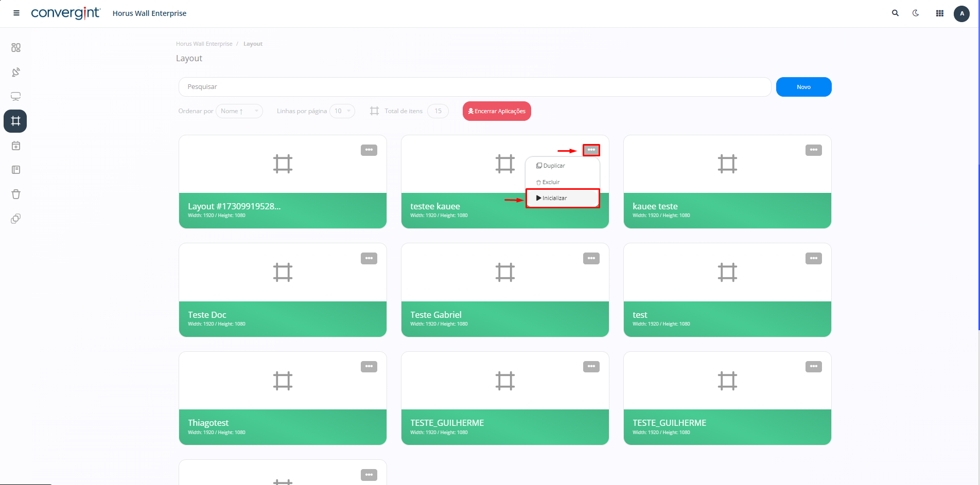Open the dashboard sidebar icon
The image size is (980, 485).
[16, 48]
